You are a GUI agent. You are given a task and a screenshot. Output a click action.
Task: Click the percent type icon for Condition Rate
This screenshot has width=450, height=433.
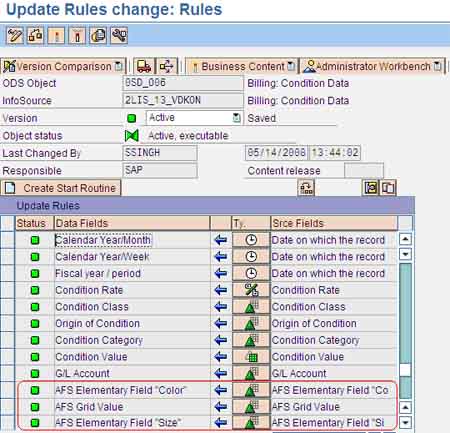tap(251, 290)
